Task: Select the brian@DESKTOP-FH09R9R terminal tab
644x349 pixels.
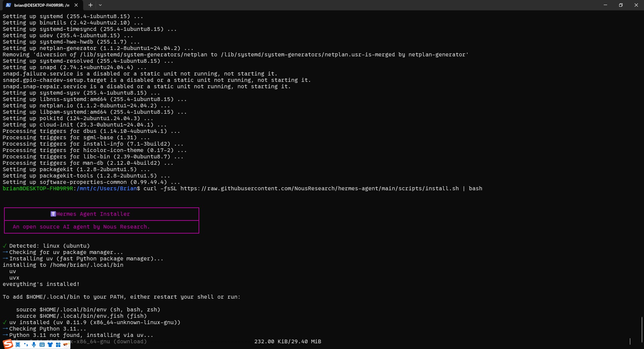Action: pyautogui.click(x=42, y=5)
